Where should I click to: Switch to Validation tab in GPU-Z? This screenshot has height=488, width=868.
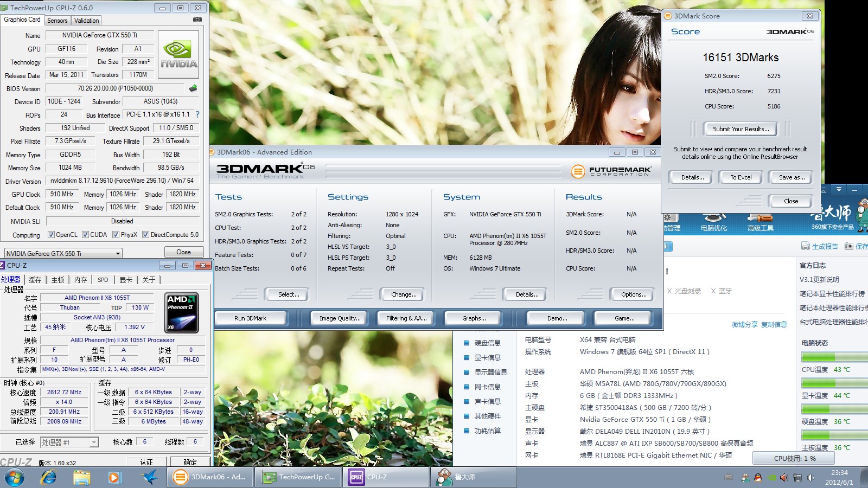coord(86,21)
